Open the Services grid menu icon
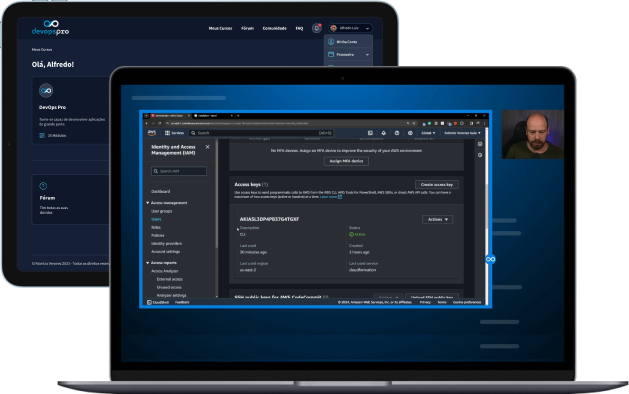Screen dimensions: 629x394 click(167, 133)
